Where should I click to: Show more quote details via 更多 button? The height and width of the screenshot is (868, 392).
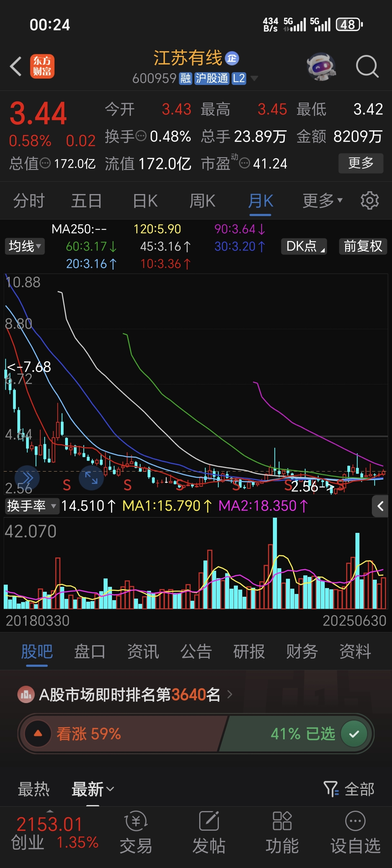pos(361,163)
